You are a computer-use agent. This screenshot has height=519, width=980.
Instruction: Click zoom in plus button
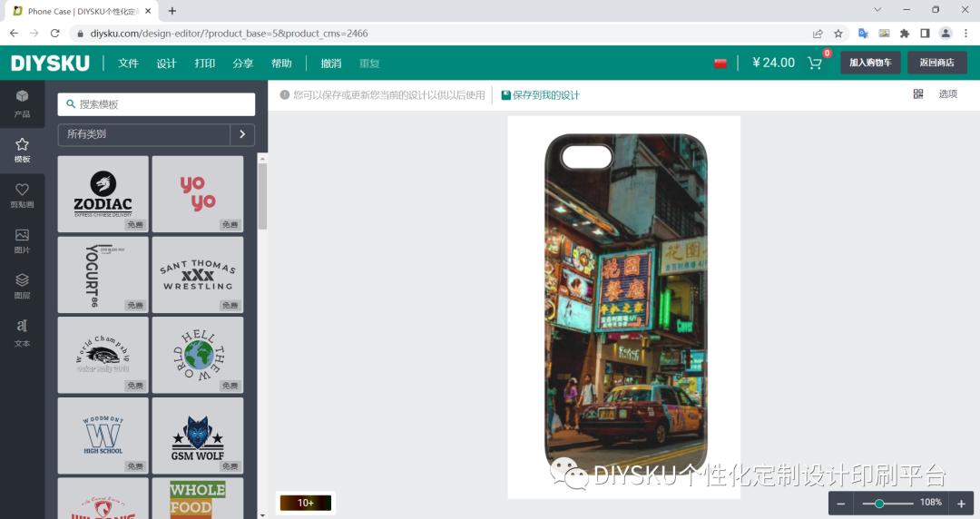tap(961, 504)
